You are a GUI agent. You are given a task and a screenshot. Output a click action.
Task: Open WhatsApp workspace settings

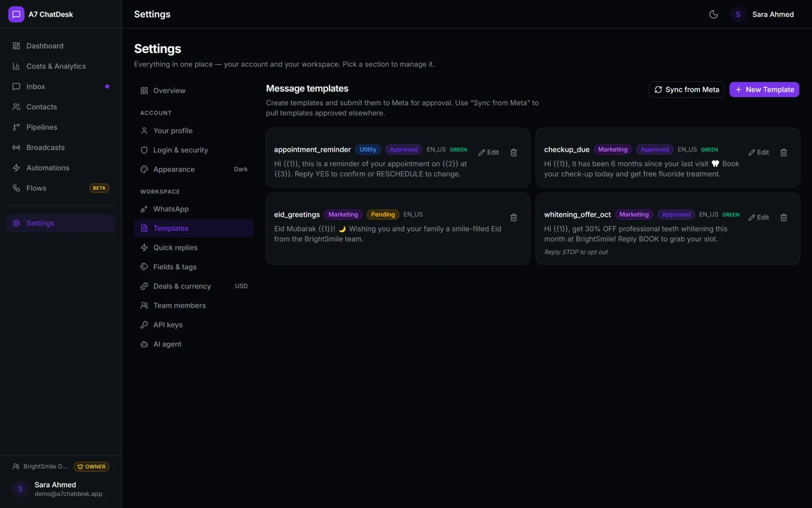(194, 209)
